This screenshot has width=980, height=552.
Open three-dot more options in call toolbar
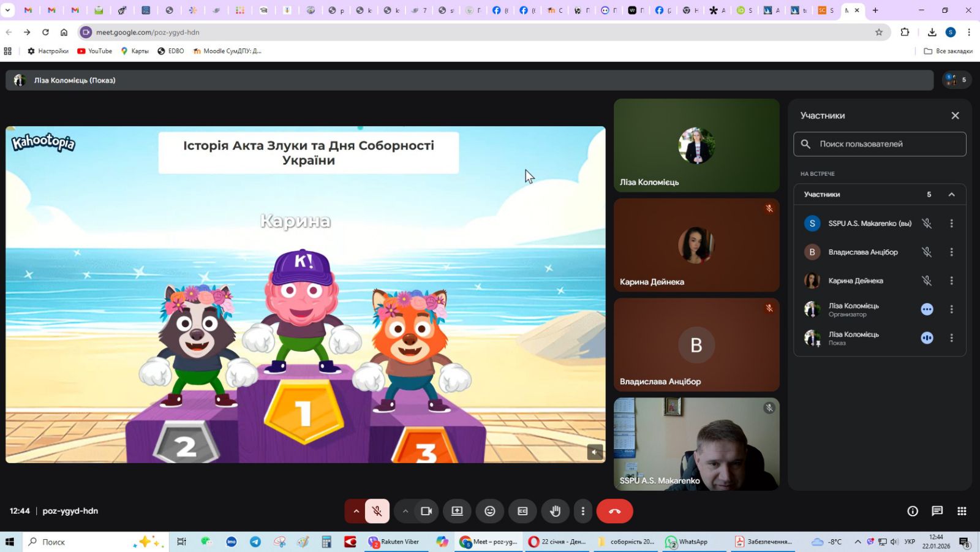click(x=582, y=511)
